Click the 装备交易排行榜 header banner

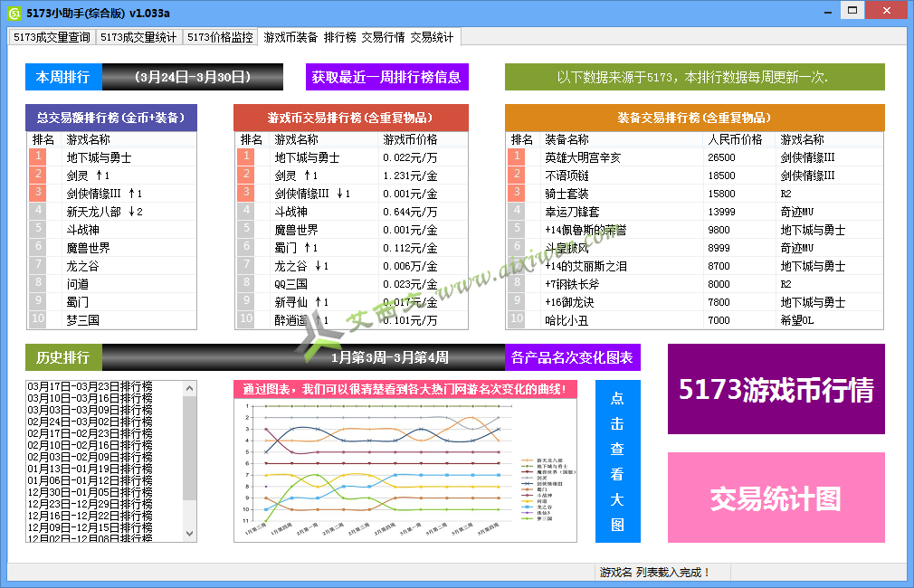[x=695, y=118]
